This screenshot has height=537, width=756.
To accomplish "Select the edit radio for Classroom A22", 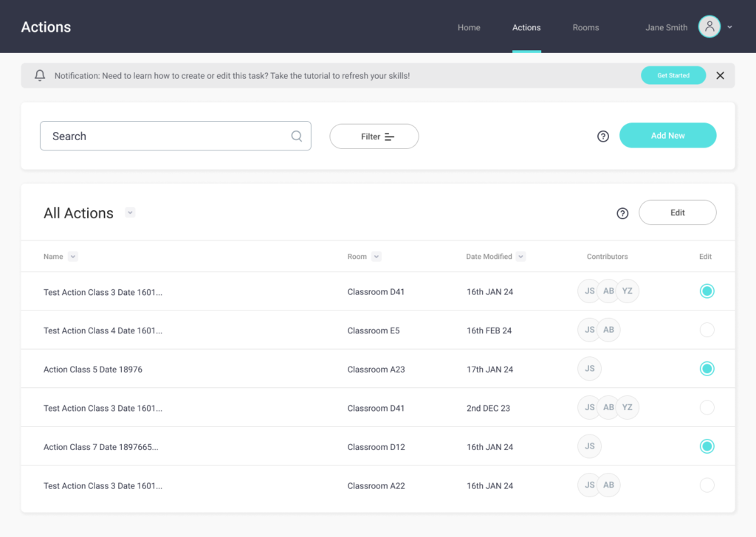I will click(707, 485).
